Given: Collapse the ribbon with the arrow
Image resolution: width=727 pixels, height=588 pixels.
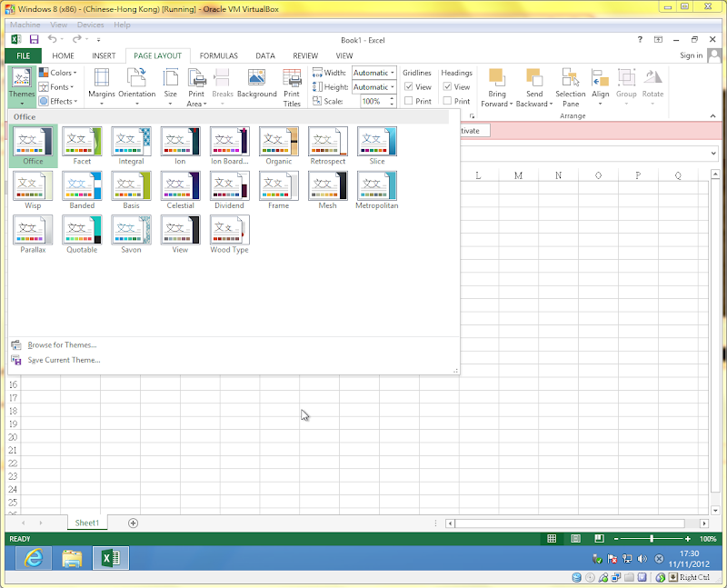Looking at the screenshot, I should point(712,115).
